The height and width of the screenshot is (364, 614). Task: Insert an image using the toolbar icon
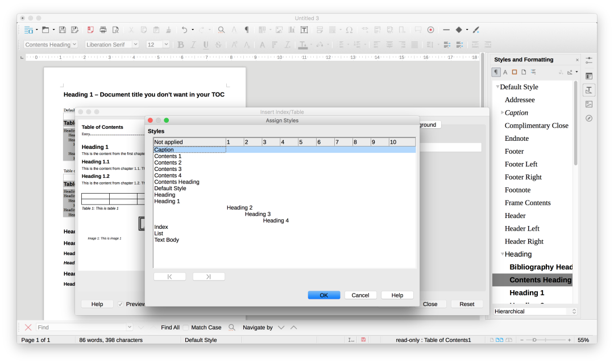(x=279, y=29)
